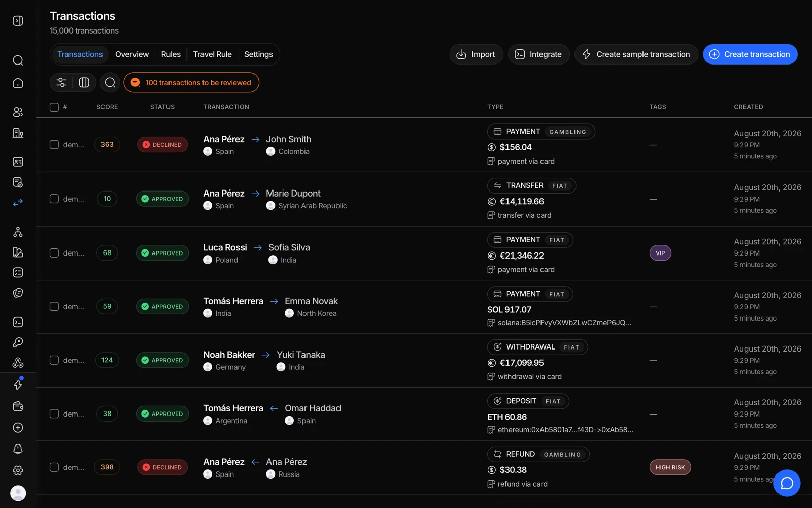
Task: Click Create sample transaction
Action: (x=636, y=54)
